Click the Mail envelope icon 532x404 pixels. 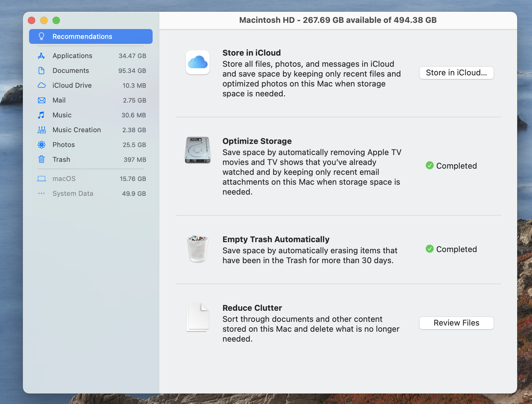coord(41,100)
